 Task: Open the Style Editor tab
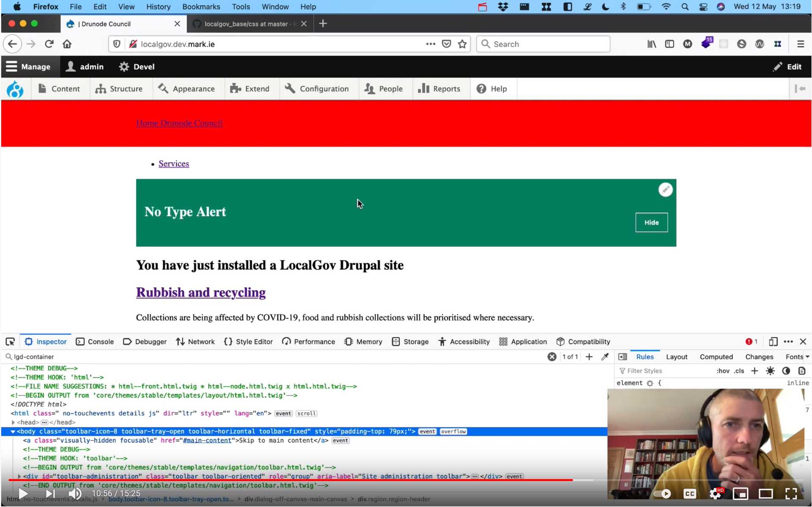pos(248,342)
